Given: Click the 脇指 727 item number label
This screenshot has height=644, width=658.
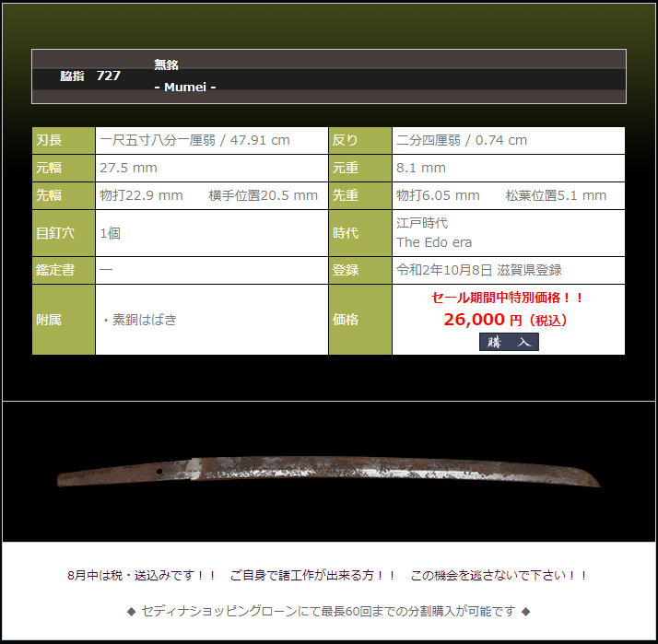Looking at the screenshot, I should [90, 76].
